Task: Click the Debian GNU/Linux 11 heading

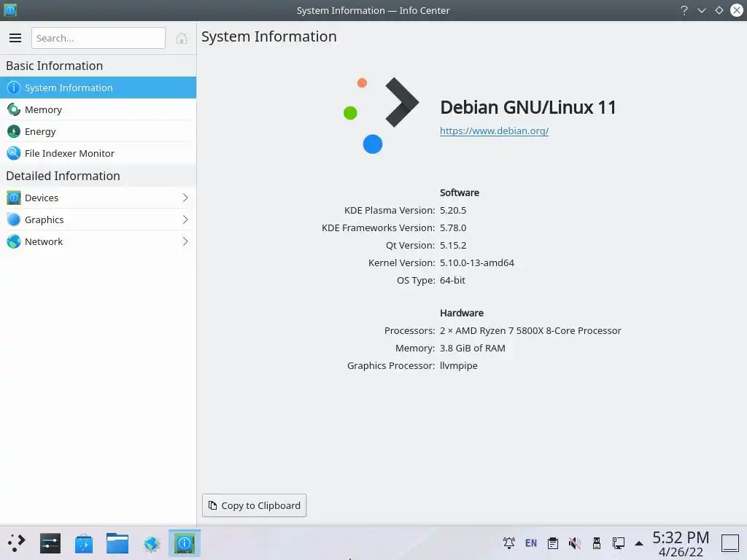Action: click(x=528, y=108)
